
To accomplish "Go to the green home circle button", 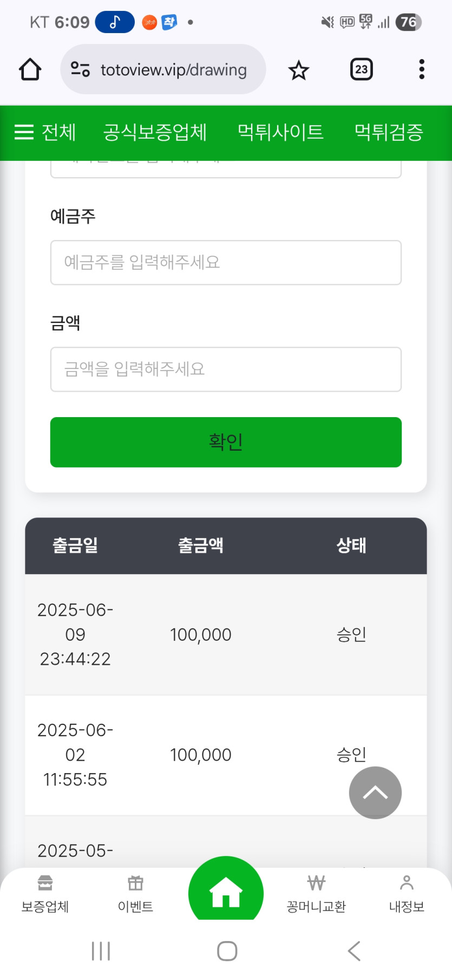I will [226, 890].
